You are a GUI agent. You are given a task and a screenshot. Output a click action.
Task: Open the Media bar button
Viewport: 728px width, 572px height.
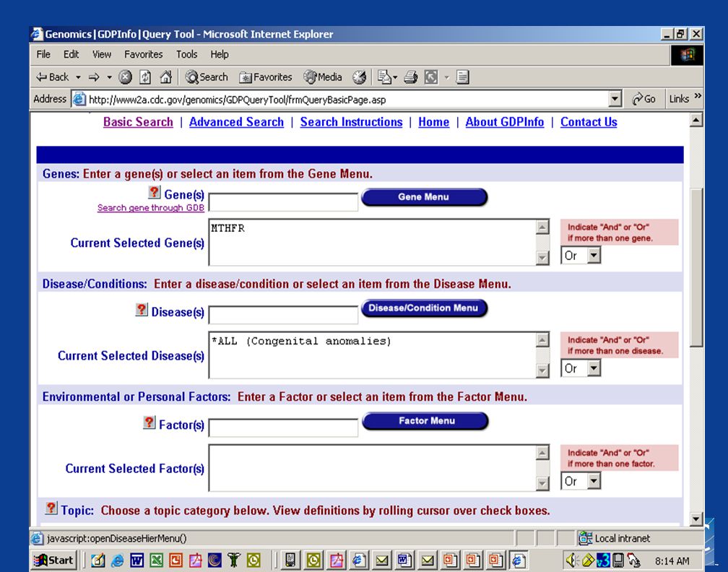(x=323, y=77)
